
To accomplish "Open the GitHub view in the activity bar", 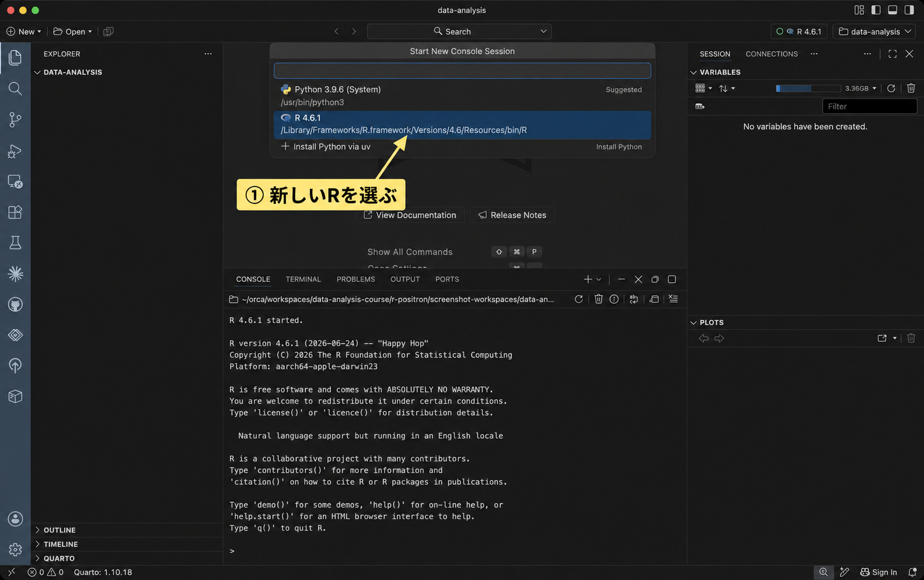I will [15, 304].
